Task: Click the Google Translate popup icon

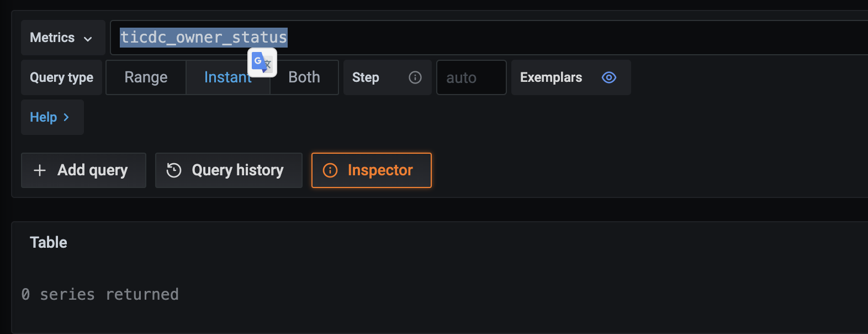Action: pos(262,63)
